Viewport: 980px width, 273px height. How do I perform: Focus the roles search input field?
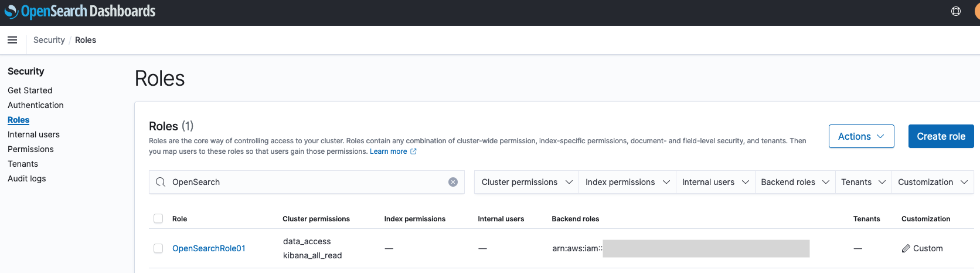point(305,182)
